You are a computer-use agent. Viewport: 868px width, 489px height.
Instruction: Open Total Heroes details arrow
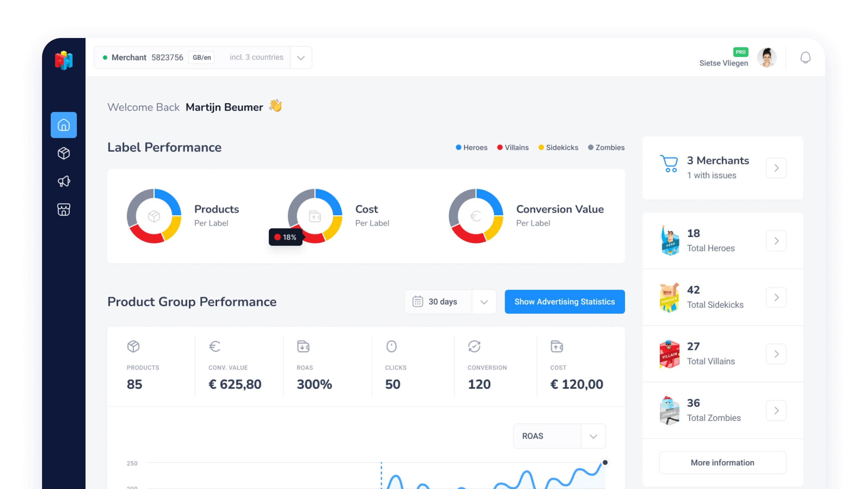click(776, 241)
